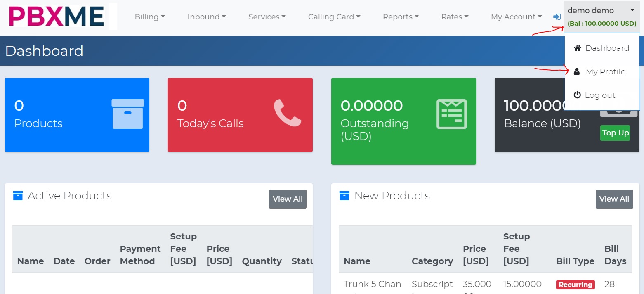Expand the Reports dropdown
Image resolution: width=644 pixels, height=294 pixels.
point(401,17)
